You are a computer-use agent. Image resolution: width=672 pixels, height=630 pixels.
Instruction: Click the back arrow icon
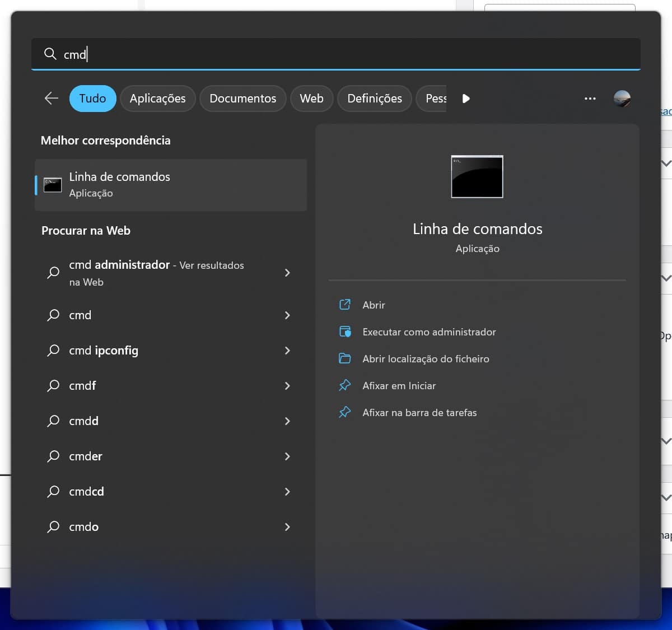point(52,99)
